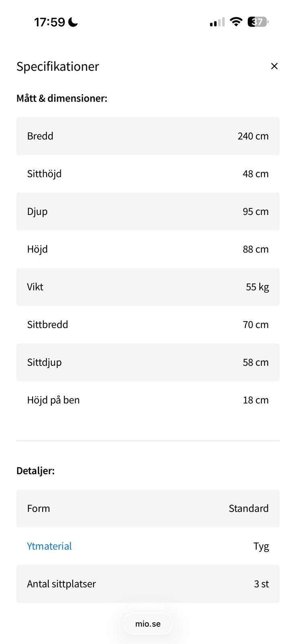Close the Specifikationer panel
The width and height of the screenshot is (296, 644).
pos(274,66)
